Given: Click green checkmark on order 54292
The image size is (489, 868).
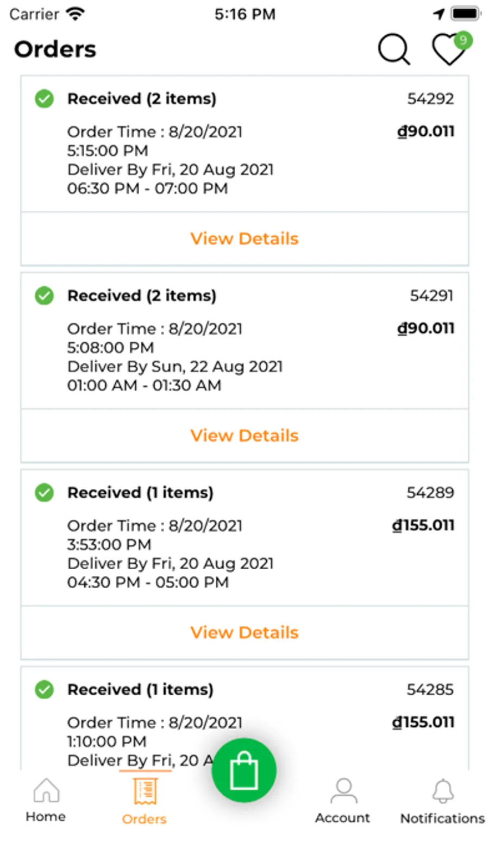Looking at the screenshot, I should [45, 99].
